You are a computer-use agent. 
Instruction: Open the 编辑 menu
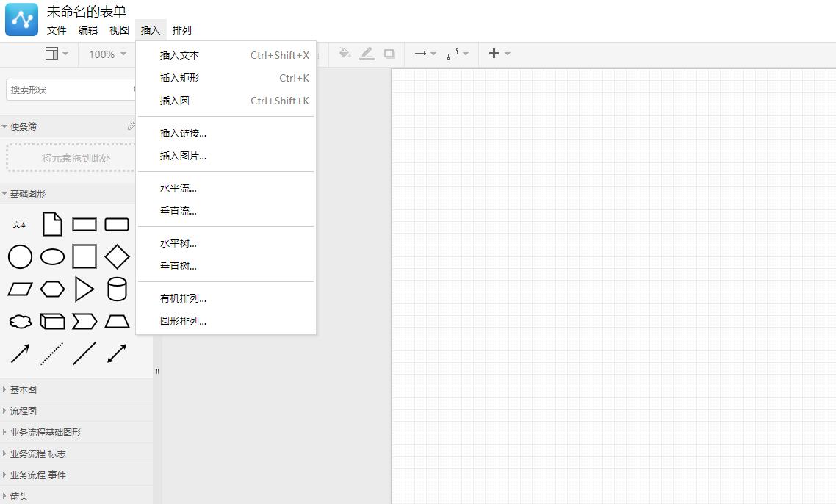(88, 30)
